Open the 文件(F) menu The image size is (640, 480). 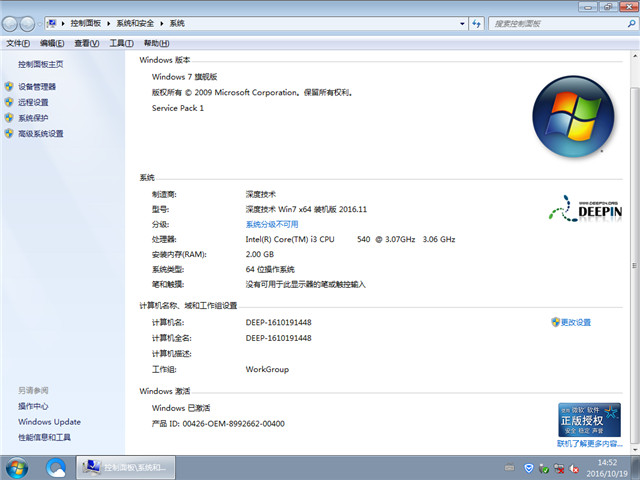18,43
